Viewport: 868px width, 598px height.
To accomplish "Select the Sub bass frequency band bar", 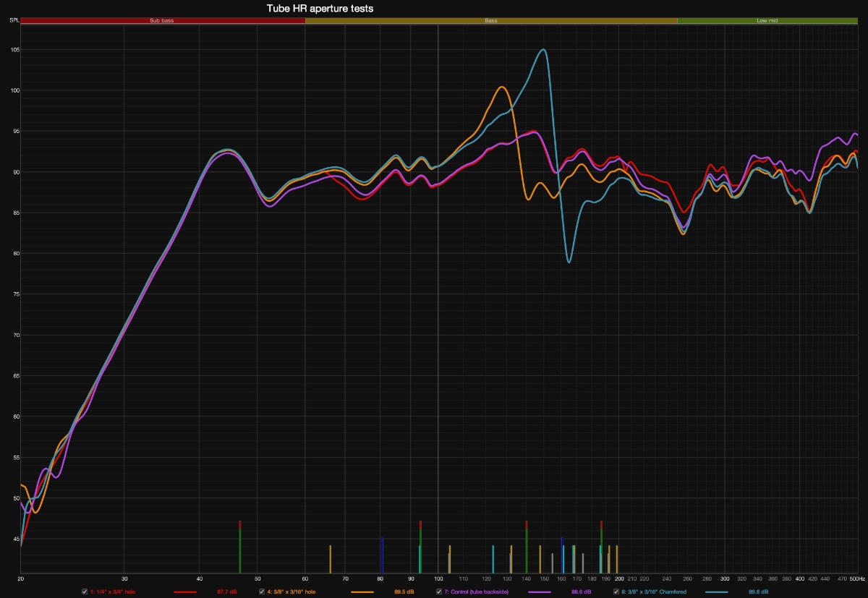I will [x=162, y=21].
